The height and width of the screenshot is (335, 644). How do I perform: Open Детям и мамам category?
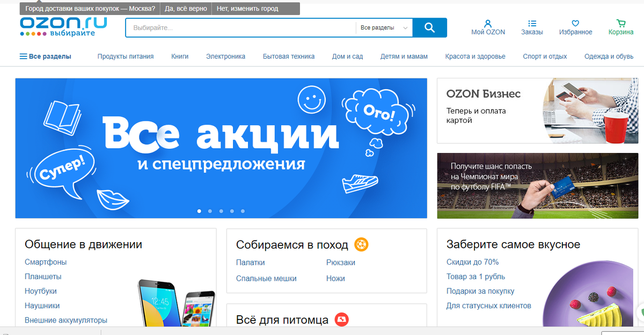(x=404, y=56)
